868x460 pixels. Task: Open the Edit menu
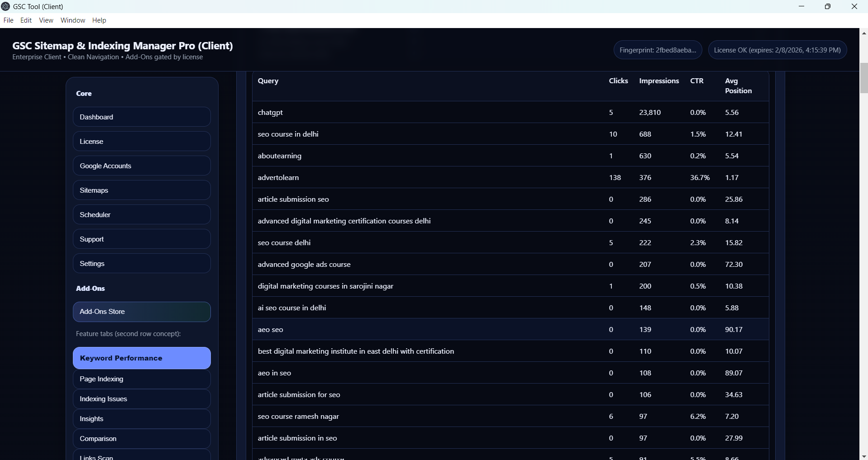(x=26, y=20)
